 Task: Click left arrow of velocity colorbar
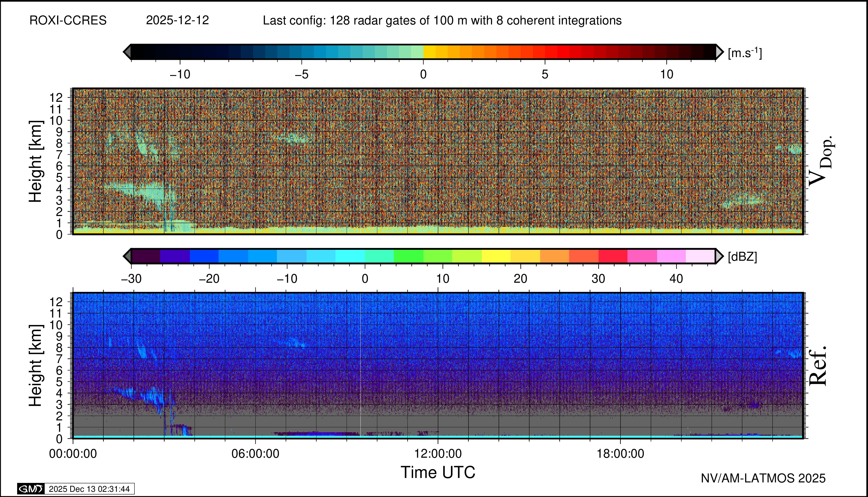[x=127, y=52]
